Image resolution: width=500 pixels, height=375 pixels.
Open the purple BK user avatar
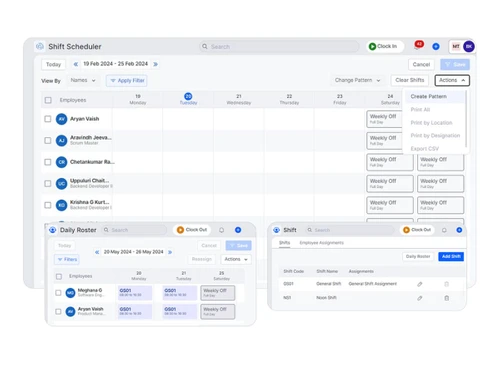coord(469,46)
